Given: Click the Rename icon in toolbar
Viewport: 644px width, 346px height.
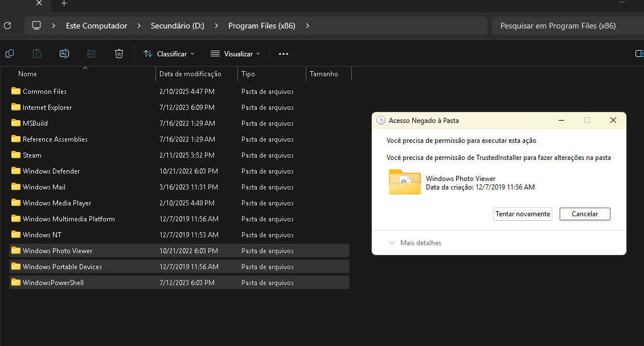Looking at the screenshot, I should pos(64,53).
